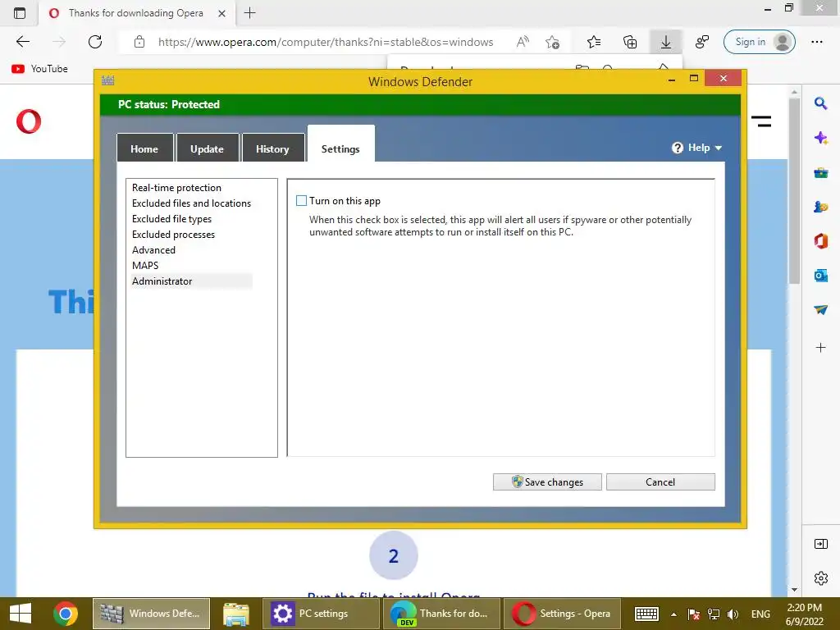Open the History tab
Viewport: 840px width, 630px height.
tap(272, 148)
